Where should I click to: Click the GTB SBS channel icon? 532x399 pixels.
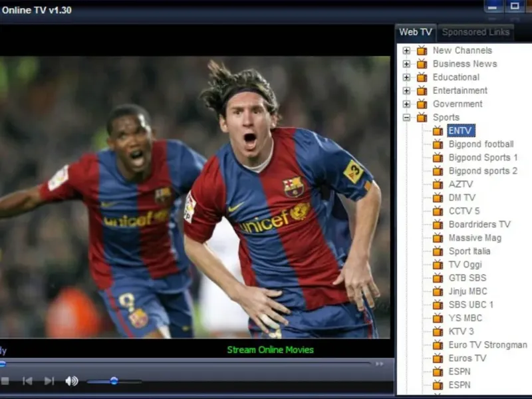438,277
